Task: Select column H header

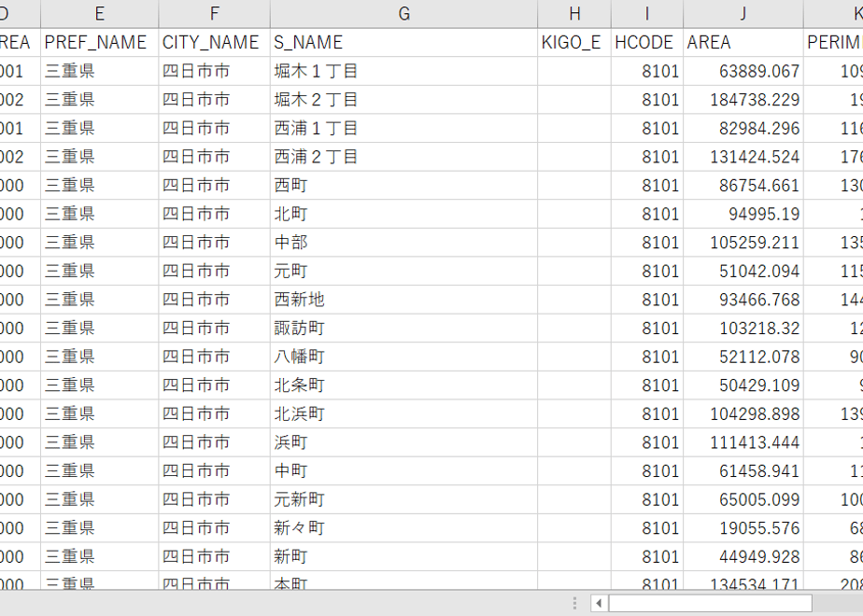Action: [x=574, y=13]
